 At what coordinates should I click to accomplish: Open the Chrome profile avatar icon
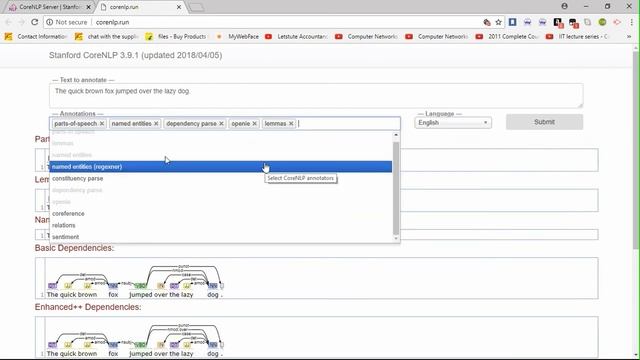(564, 6)
